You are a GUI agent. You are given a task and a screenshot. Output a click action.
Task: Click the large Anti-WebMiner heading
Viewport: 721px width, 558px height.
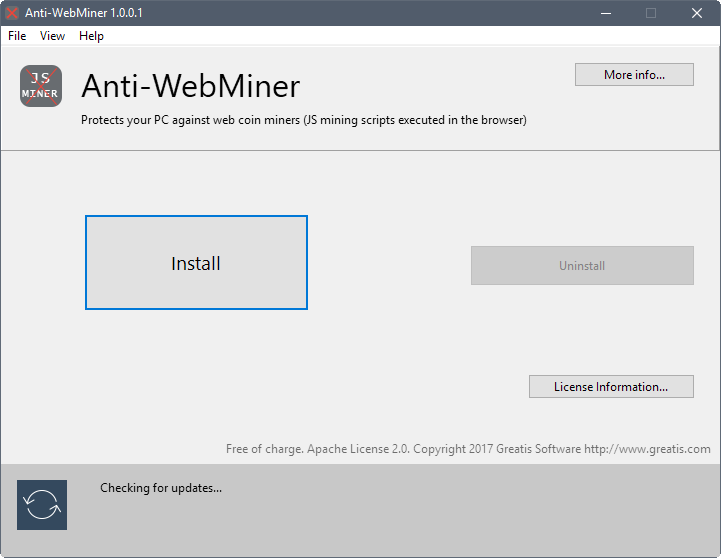tap(191, 86)
